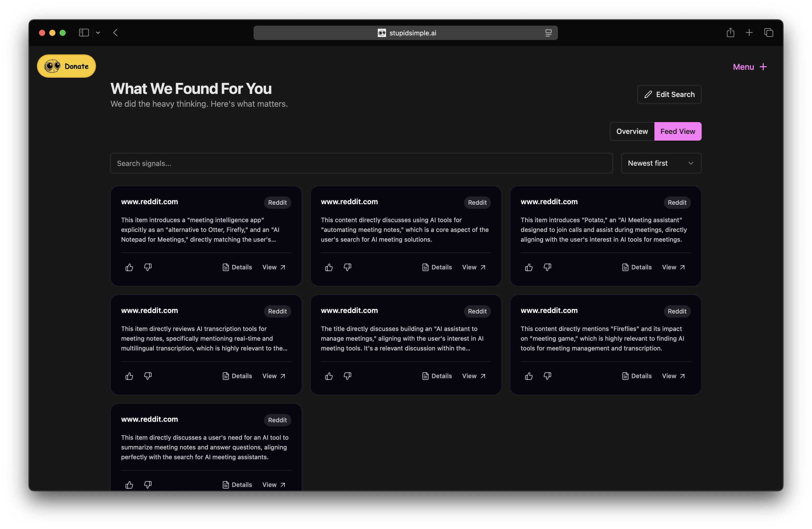Switch to the Overview tab
The height and width of the screenshot is (529, 812).
click(632, 131)
